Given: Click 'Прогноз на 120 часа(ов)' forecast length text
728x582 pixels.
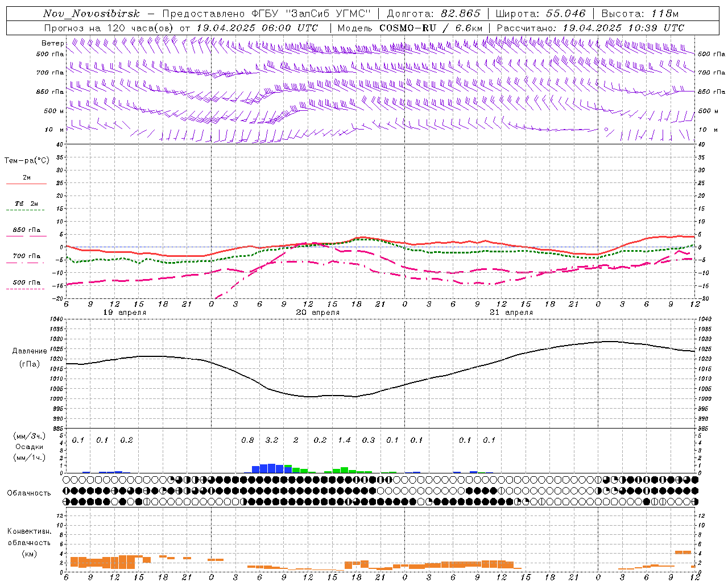Looking at the screenshot, I should [x=110, y=28].
